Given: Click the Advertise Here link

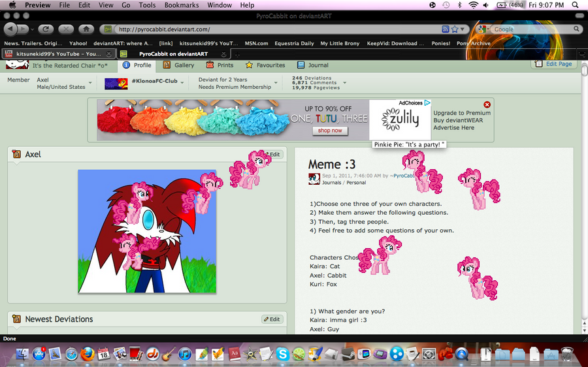Looking at the screenshot, I should click(454, 128).
